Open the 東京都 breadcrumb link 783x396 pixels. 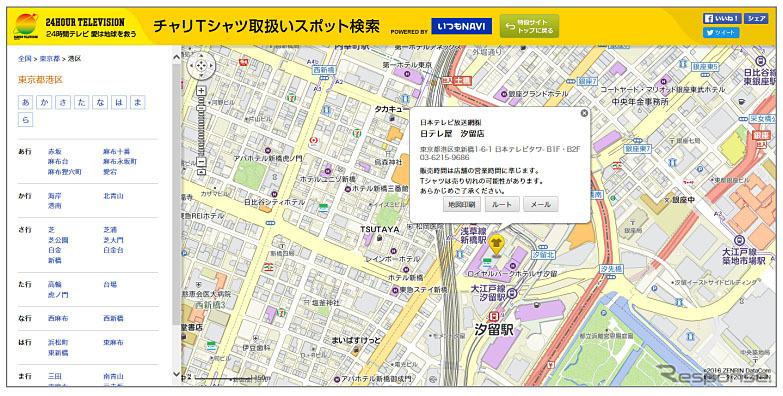tap(49, 58)
